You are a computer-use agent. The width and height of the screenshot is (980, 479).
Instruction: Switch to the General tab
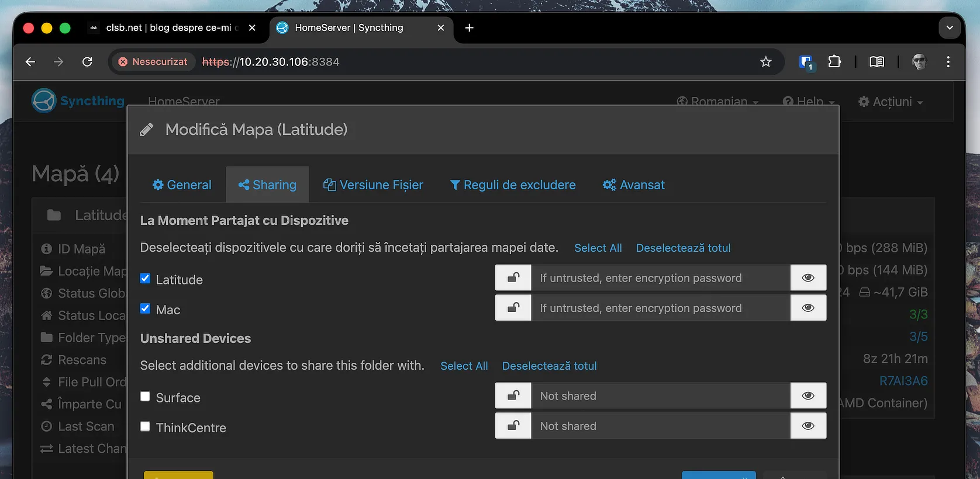pyautogui.click(x=182, y=185)
